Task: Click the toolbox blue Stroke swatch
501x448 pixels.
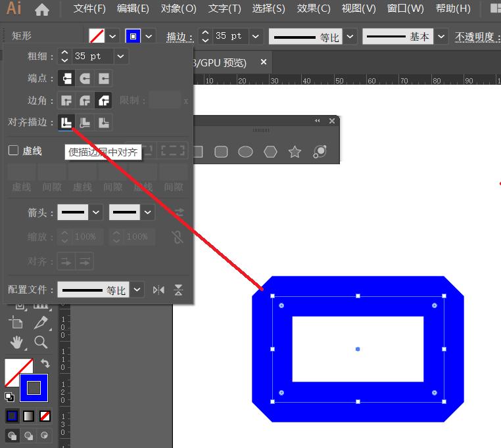Action: [x=34, y=388]
